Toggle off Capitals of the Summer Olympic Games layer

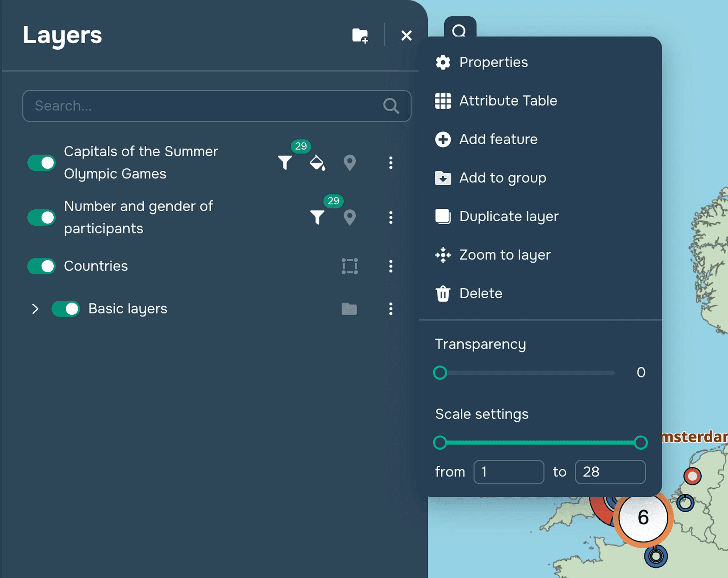(42, 163)
